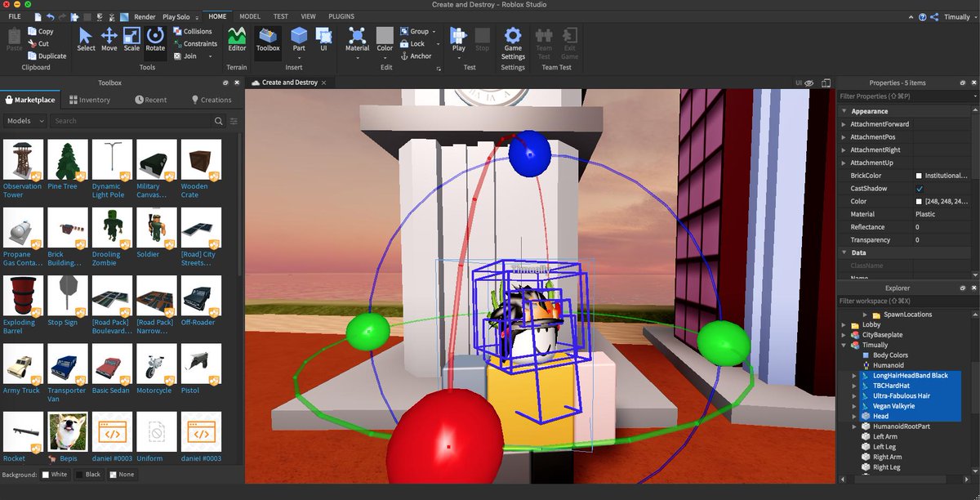Click the Filter workspace field

point(904,301)
